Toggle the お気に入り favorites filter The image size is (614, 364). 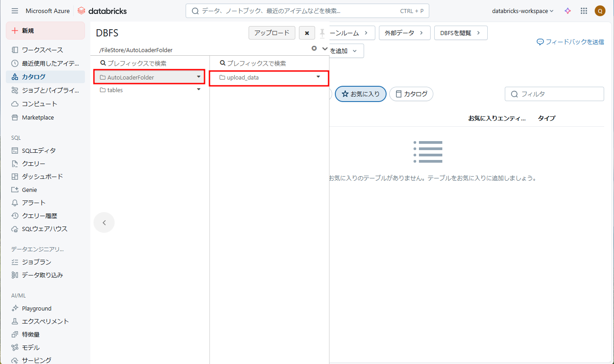tap(360, 94)
